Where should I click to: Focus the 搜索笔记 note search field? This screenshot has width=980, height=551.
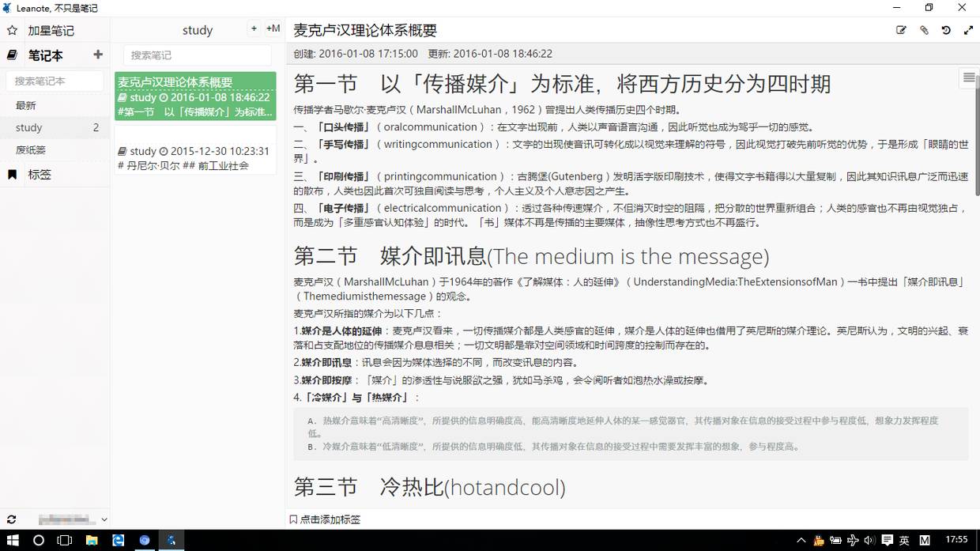click(199, 55)
